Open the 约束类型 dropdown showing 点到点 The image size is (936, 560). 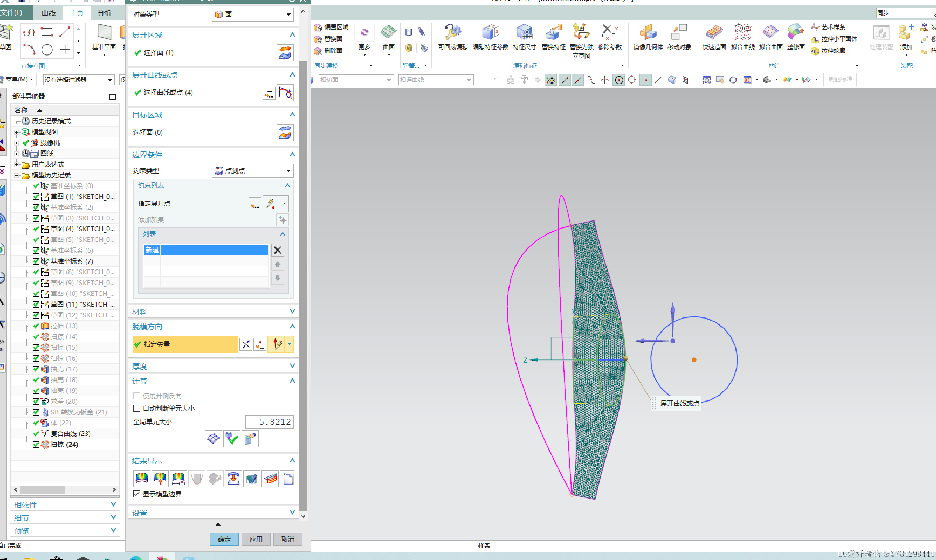tap(252, 171)
